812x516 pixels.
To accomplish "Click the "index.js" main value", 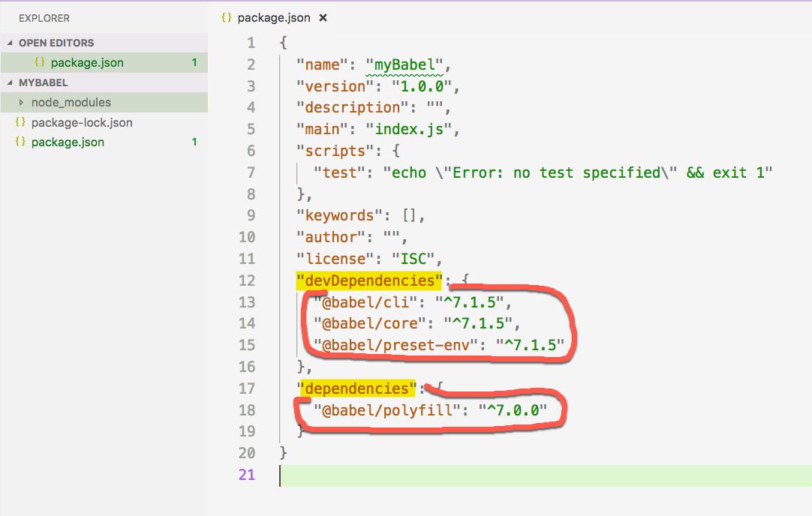I will [x=409, y=130].
